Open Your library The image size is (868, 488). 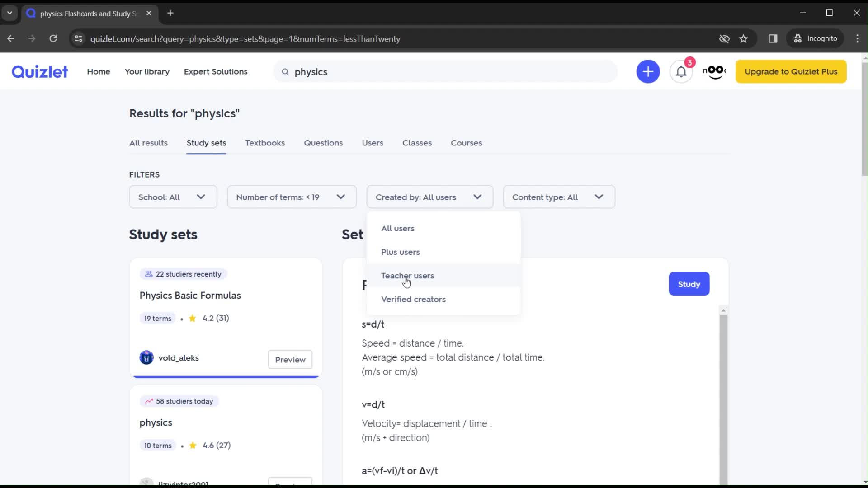147,71
